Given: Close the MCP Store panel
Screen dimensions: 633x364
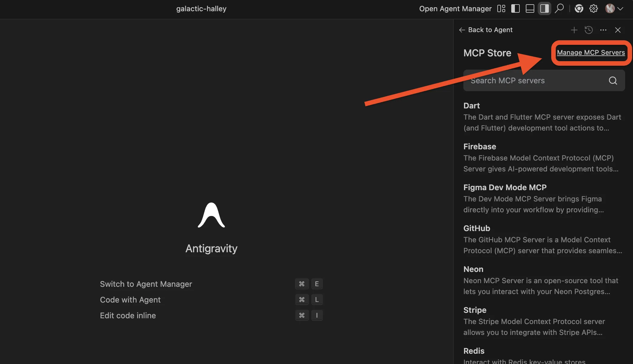Looking at the screenshot, I should 618,30.
